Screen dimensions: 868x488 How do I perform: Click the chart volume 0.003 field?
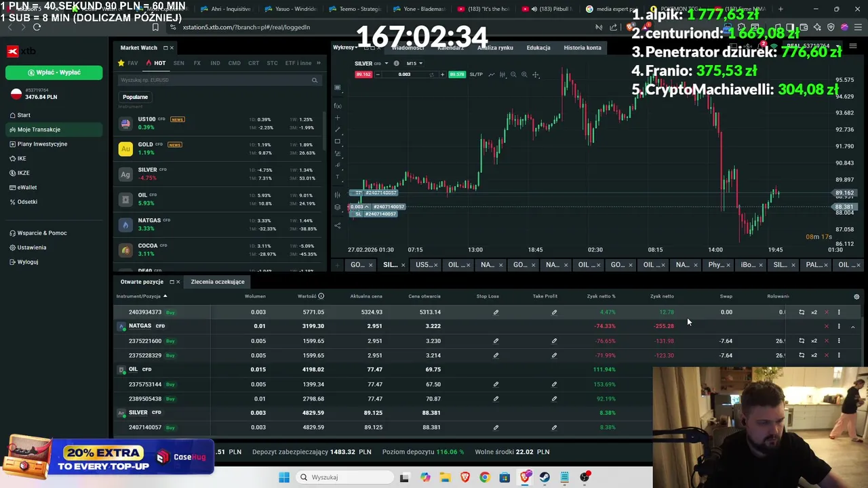405,75
